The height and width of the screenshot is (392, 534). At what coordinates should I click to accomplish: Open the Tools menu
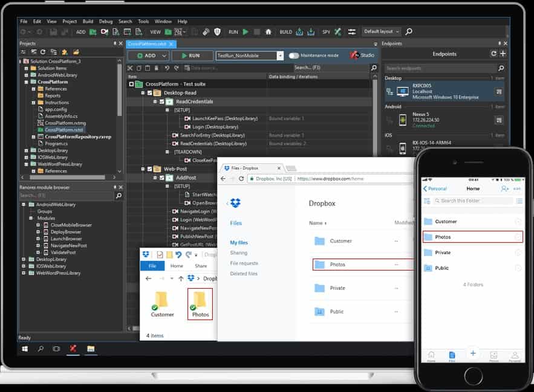point(143,21)
